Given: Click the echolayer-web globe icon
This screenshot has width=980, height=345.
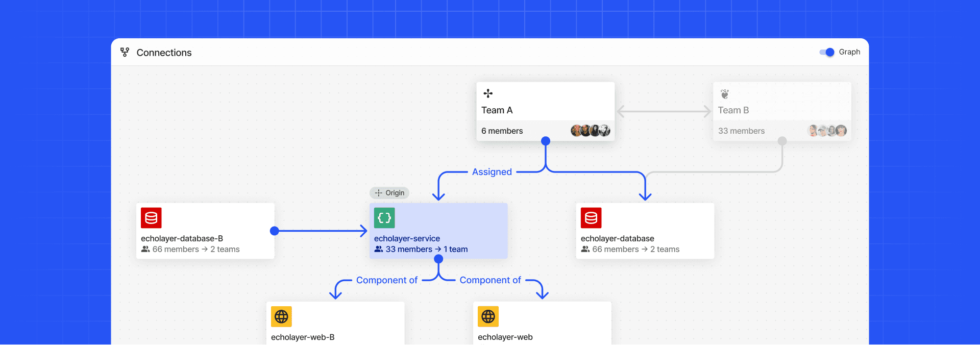Looking at the screenshot, I should [488, 316].
